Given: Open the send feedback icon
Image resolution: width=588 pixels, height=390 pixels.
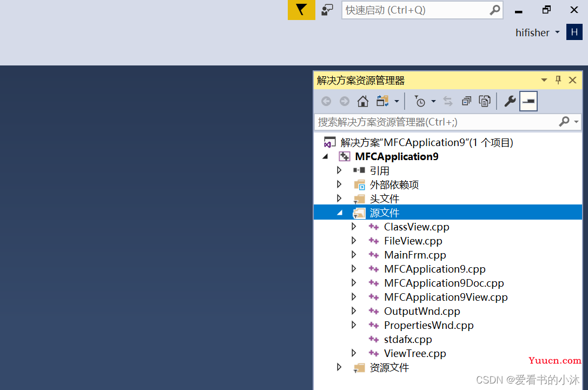Looking at the screenshot, I should (327, 10).
